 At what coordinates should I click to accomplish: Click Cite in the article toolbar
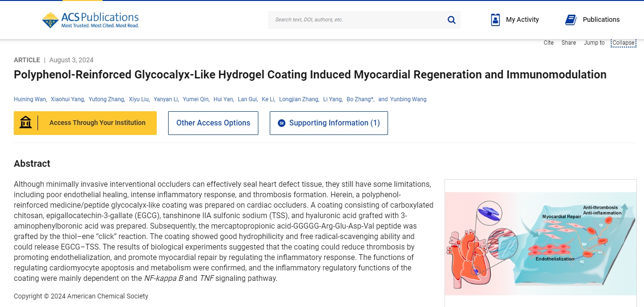coord(549,43)
